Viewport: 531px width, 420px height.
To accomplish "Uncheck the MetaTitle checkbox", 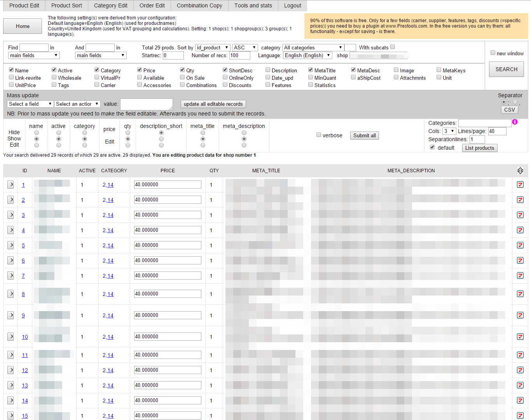I will pyautogui.click(x=311, y=70).
